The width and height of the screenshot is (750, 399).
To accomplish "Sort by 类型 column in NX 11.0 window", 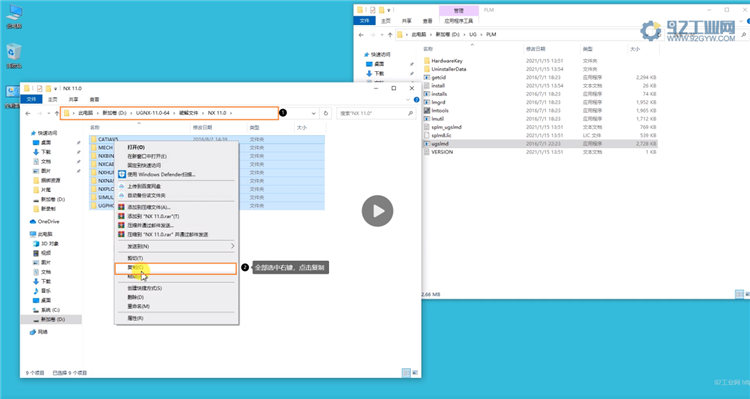I will point(254,128).
